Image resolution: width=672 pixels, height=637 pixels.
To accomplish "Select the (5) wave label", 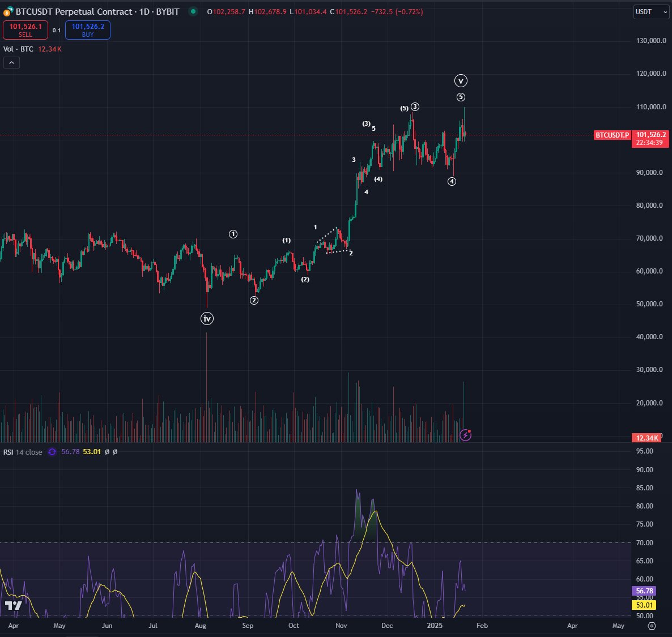I will pyautogui.click(x=404, y=108).
